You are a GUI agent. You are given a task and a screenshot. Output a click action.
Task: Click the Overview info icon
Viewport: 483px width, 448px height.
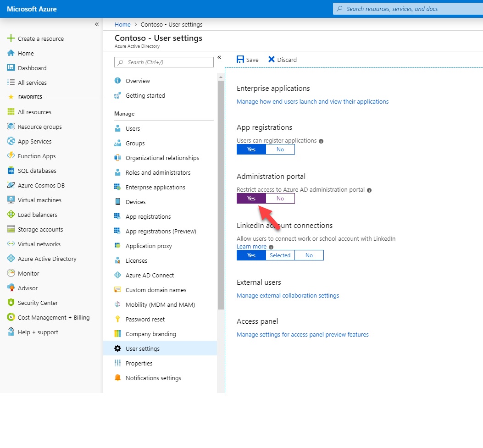click(x=118, y=81)
